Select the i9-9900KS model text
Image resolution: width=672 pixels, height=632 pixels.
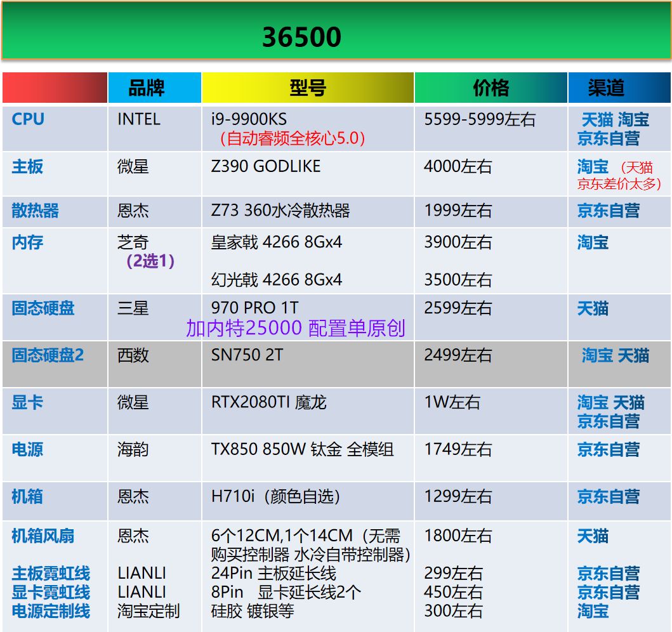click(x=249, y=119)
